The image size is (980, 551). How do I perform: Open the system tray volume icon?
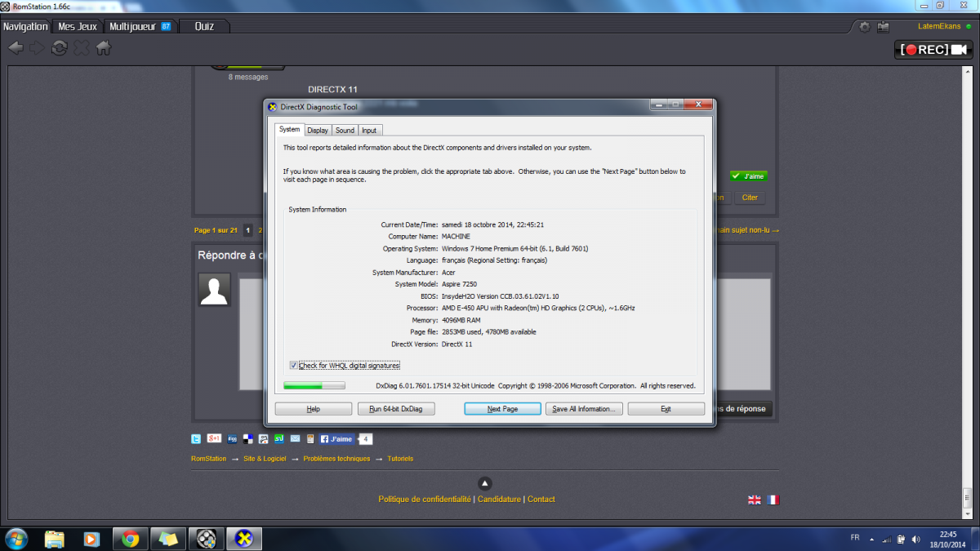(916, 539)
